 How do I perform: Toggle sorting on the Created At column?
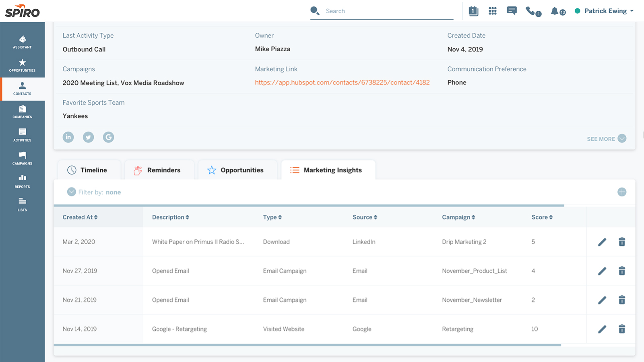pos(80,217)
